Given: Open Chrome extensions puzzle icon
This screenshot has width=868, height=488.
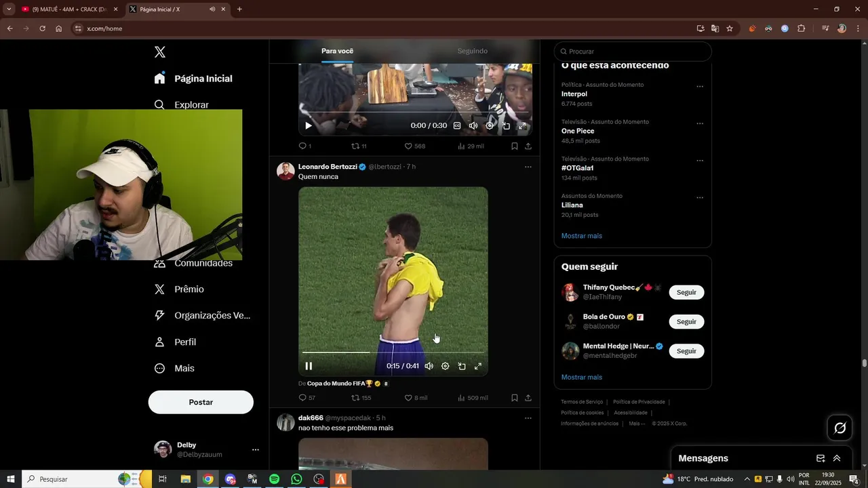Looking at the screenshot, I should pos(802,28).
